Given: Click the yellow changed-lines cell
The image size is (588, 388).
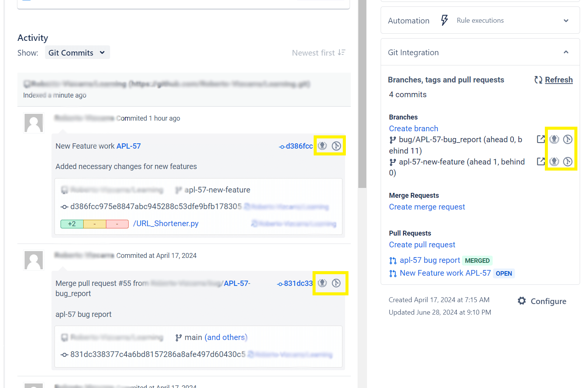Looking at the screenshot, I should tap(95, 224).
